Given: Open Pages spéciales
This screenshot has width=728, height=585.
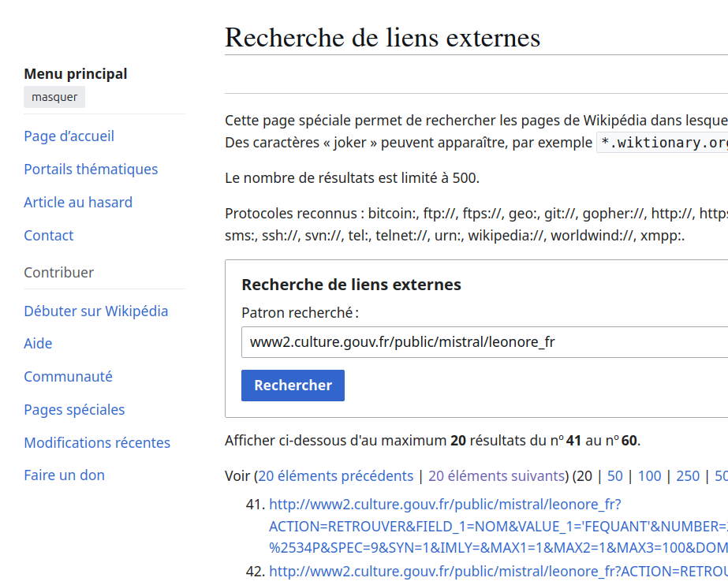Looking at the screenshot, I should 74,409.
